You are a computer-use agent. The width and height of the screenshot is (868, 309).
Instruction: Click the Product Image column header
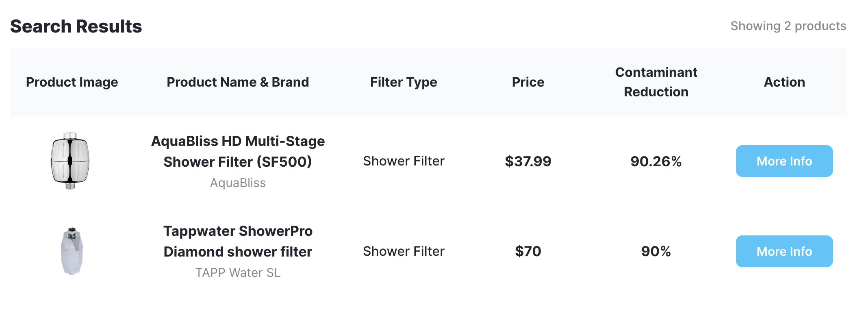(x=72, y=82)
